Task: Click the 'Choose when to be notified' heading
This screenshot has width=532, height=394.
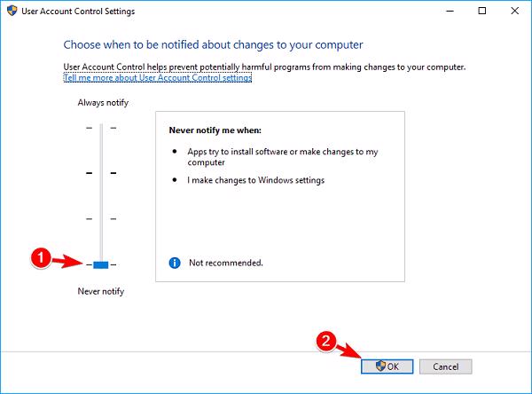Action: click(213, 43)
